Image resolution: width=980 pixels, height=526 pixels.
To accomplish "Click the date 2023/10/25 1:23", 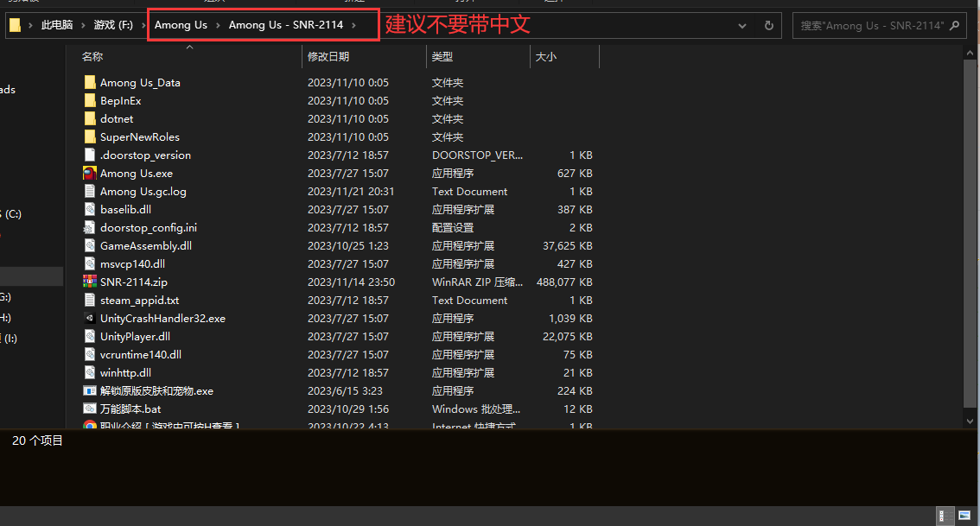I will [347, 245].
